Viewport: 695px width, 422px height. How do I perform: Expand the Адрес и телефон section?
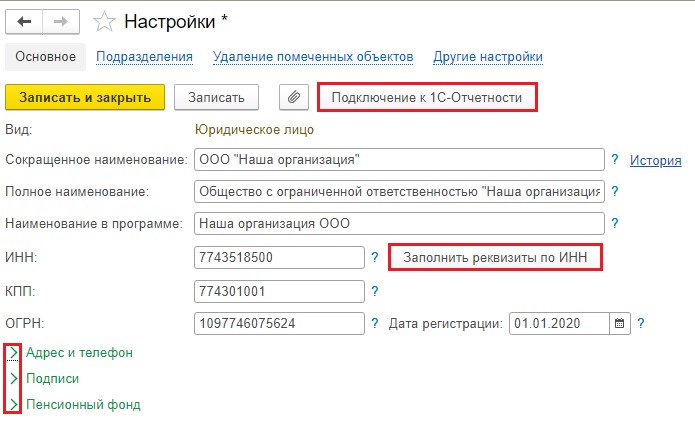click(x=13, y=352)
